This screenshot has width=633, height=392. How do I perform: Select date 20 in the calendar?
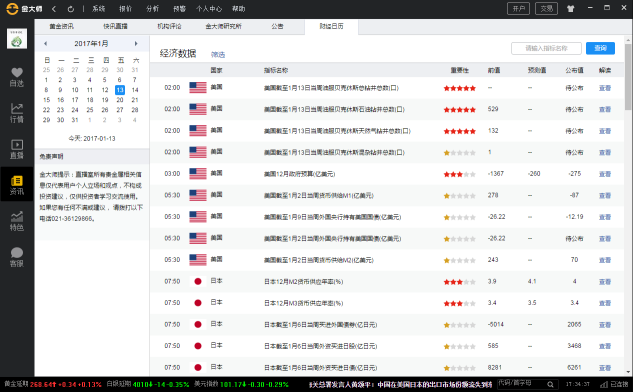[120, 100]
